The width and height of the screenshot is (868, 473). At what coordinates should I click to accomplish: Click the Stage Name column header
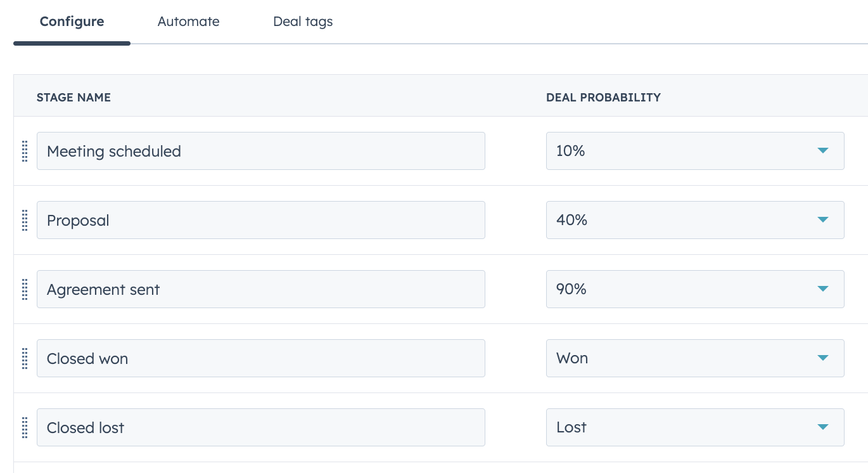pos(73,98)
